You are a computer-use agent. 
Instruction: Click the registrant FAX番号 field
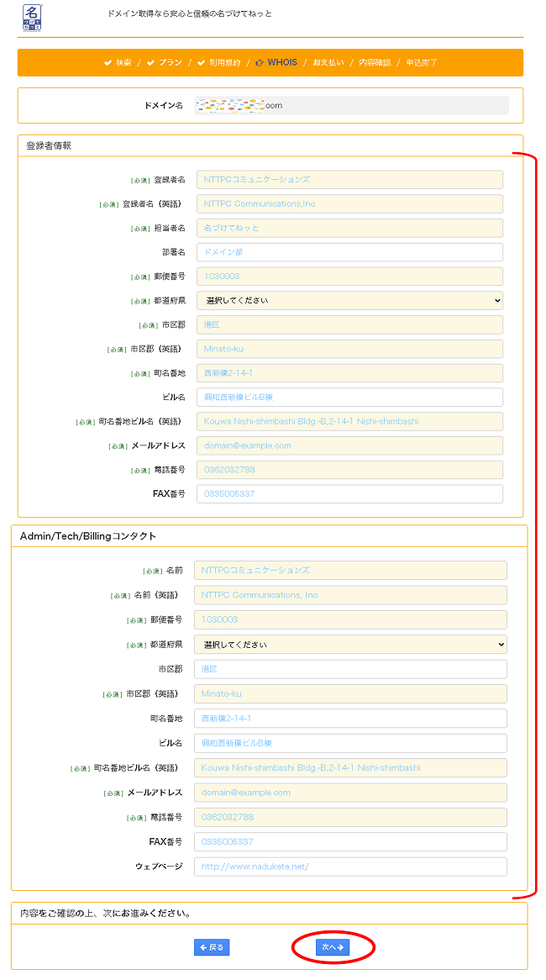pyautogui.click(x=349, y=494)
